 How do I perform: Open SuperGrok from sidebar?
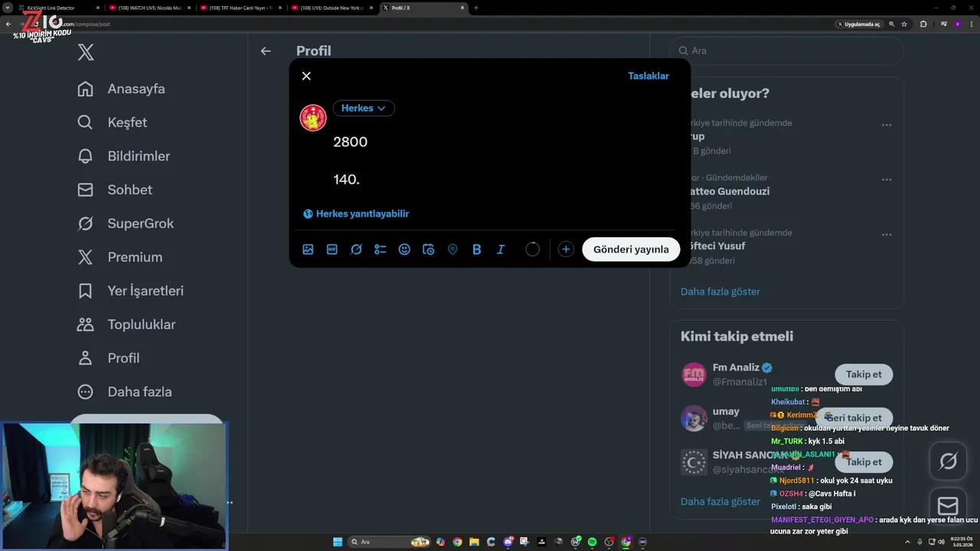[126, 223]
